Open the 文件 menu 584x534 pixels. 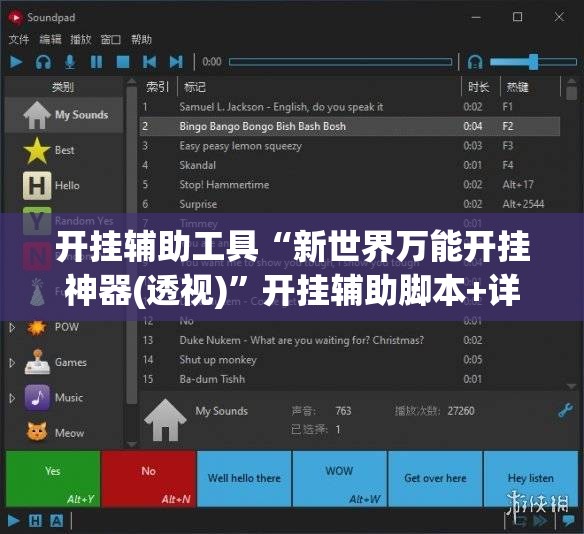point(19,39)
